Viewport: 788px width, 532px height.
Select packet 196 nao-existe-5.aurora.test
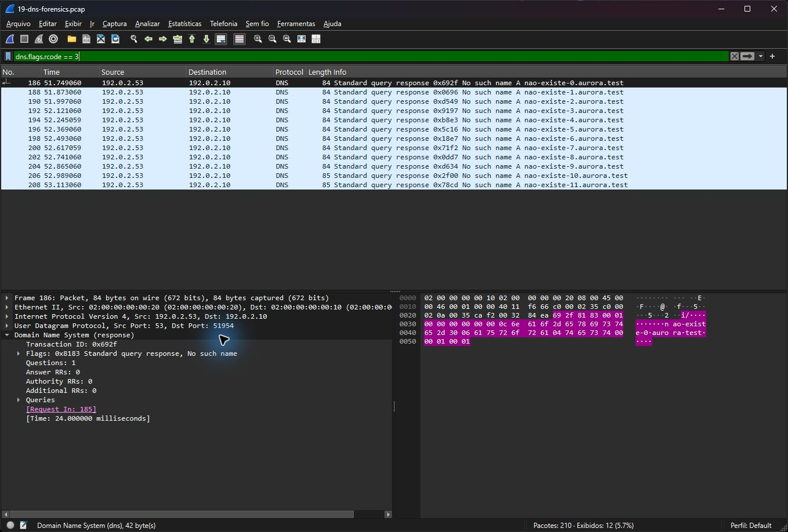[x=394, y=129]
